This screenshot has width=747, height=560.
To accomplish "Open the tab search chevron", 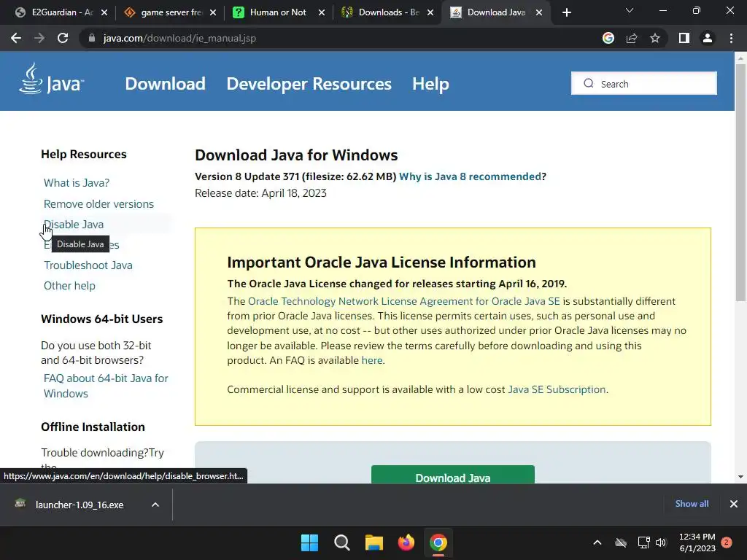I will click(x=630, y=10).
